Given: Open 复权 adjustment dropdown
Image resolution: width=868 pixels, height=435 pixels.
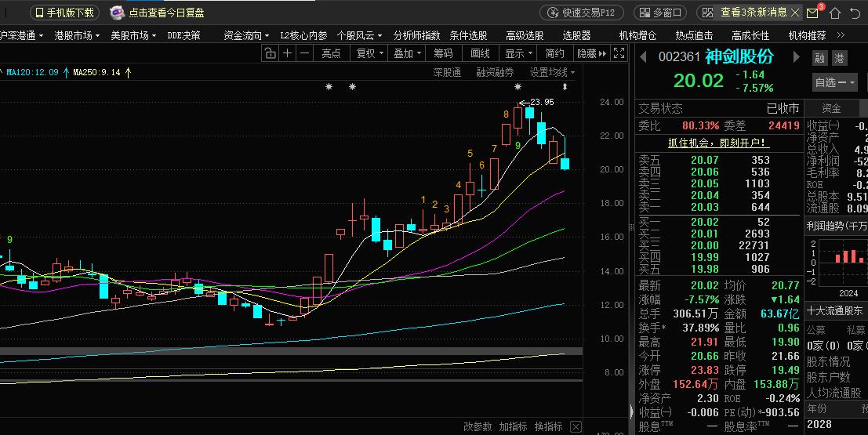Looking at the screenshot, I should pyautogui.click(x=369, y=53).
